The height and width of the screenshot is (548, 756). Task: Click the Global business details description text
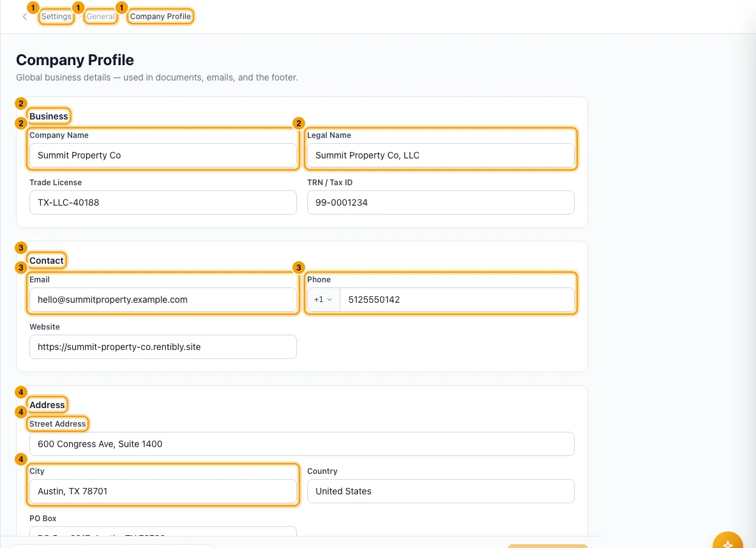[156, 77]
